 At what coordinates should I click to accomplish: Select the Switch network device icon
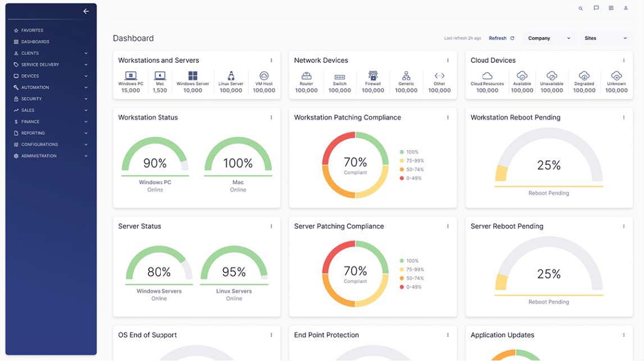(x=339, y=77)
